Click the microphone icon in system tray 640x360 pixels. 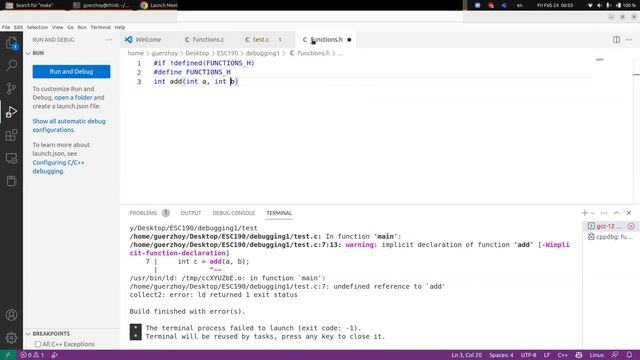(608, 5)
